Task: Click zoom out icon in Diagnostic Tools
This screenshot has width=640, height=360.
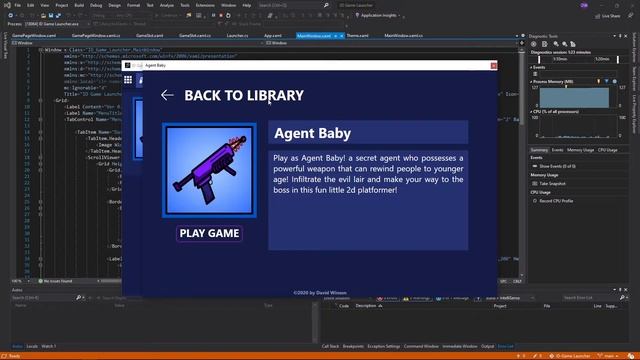Action: (x=564, y=44)
